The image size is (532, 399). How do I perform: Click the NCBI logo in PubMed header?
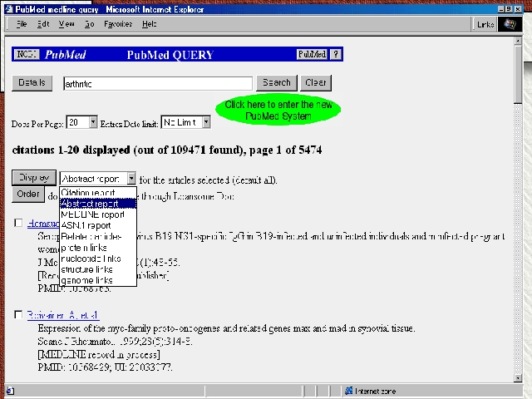(27, 55)
